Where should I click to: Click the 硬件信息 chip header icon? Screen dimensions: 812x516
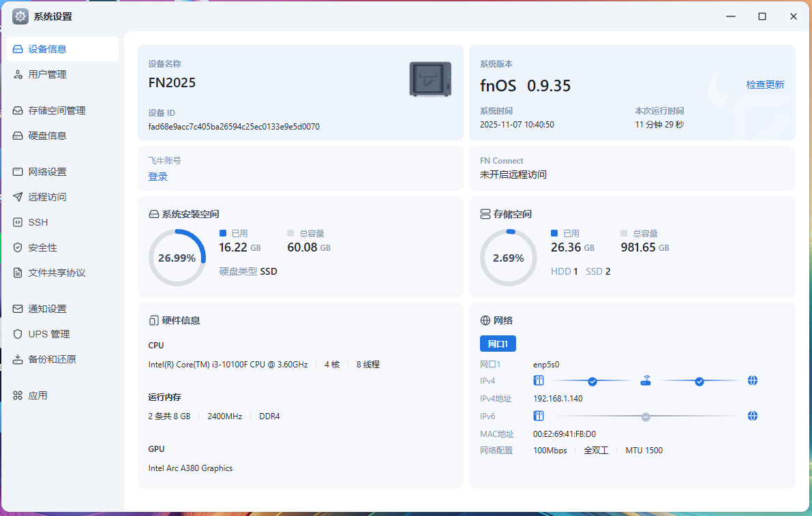[x=153, y=320]
